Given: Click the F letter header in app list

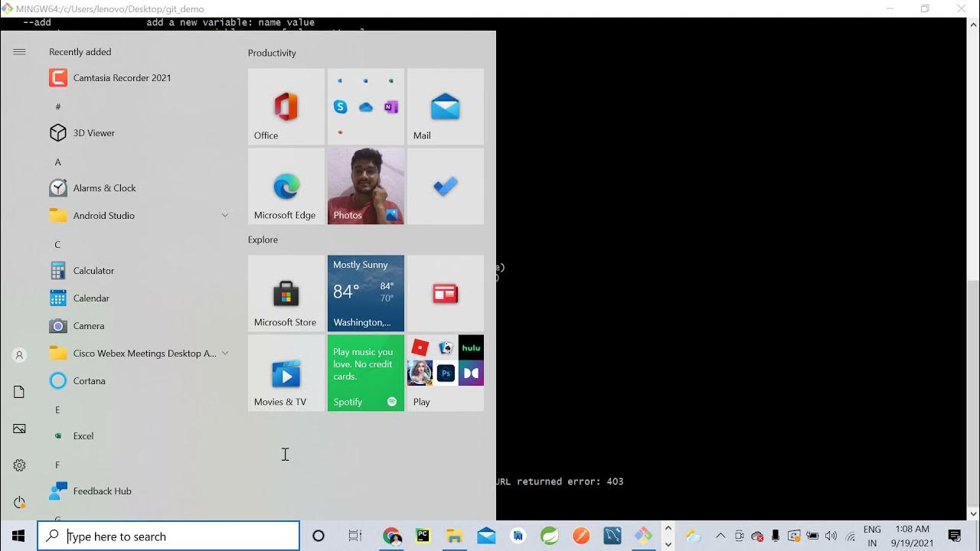Looking at the screenshot, I should tap(57, 465).
